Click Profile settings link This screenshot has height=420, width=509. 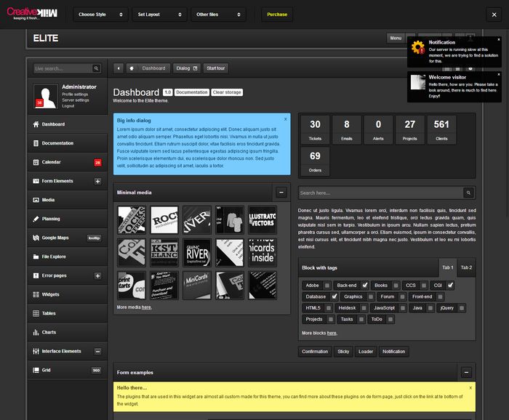pyautogui.click(x=75, y=94)
